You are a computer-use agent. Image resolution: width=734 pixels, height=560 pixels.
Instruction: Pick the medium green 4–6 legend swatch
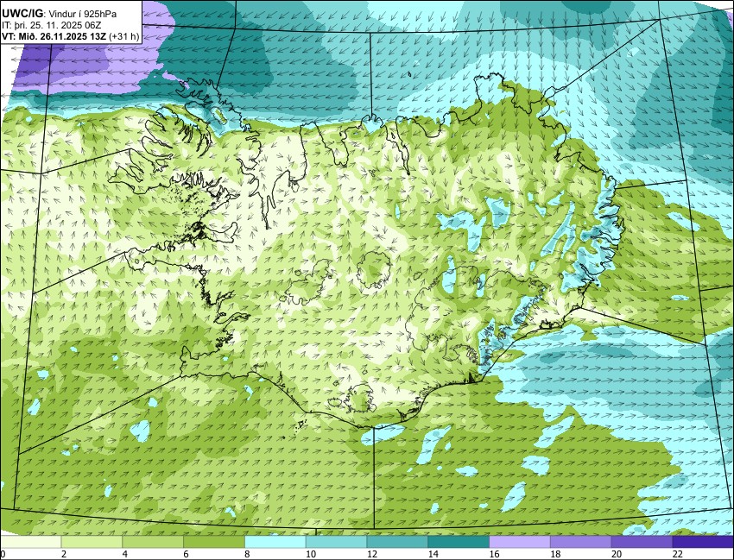tap(153, 542)
